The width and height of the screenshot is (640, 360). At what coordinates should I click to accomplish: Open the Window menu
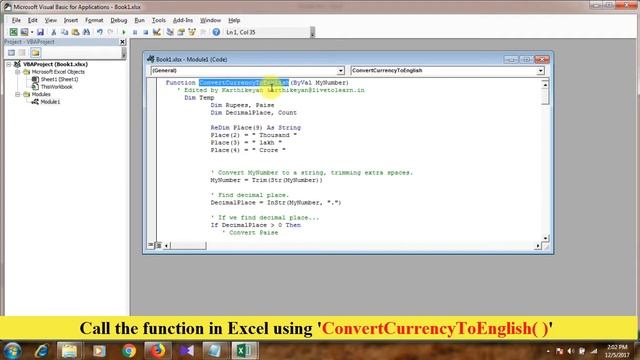pos(210,20)
